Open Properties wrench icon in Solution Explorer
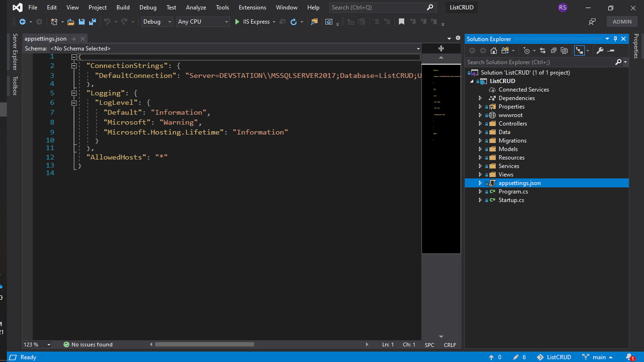The image size is (644, 362). [x=600, y=51]
